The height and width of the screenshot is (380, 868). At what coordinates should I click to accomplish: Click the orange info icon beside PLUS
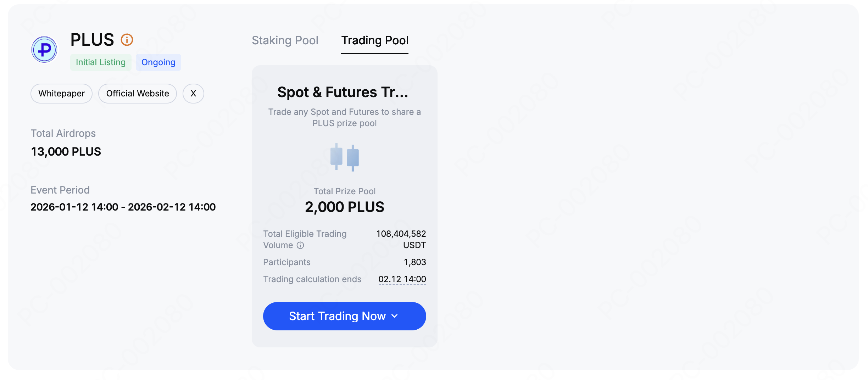(127, 40)
